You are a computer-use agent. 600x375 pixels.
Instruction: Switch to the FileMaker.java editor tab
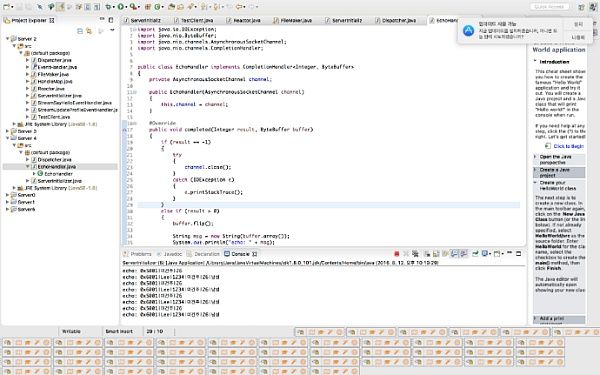coord(293,20)
